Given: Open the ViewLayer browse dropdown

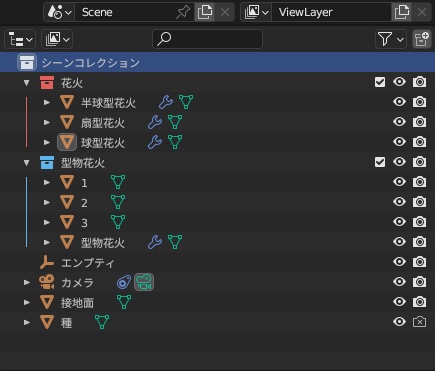Looking at the screenshot, I should coord(256,12).
